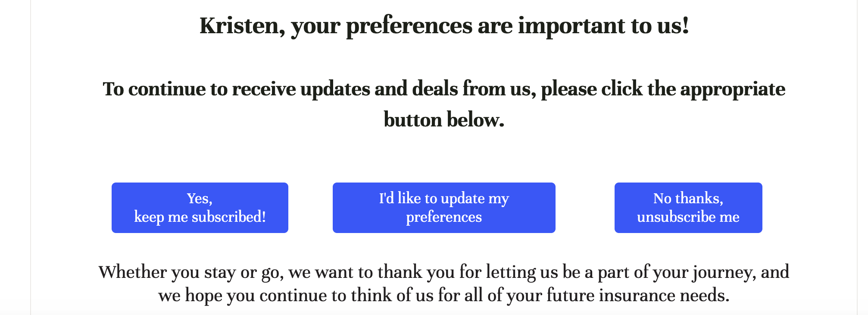This screenshot has height=315, width=868.
Task: Click 'keep me subscribed!' text on the left button
Action: [x=200, y=217]
